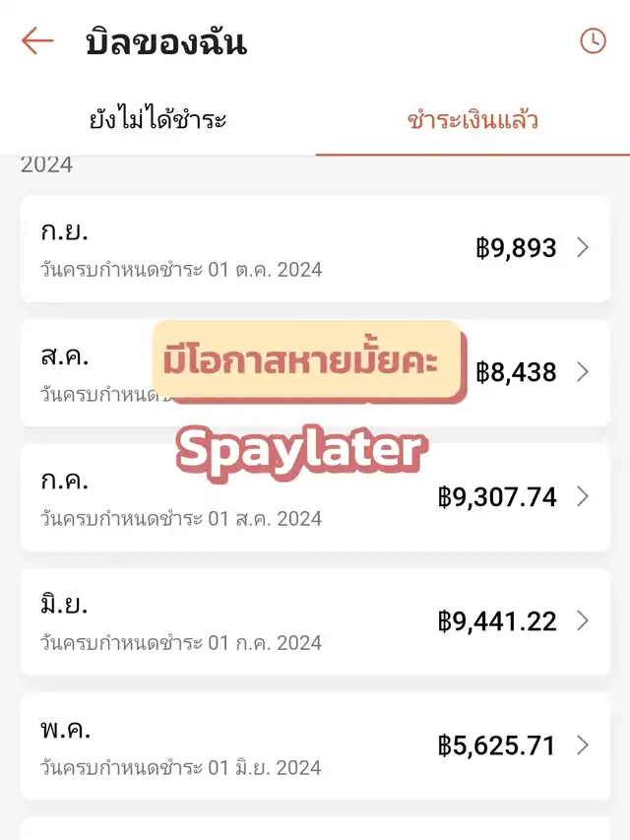
Task: Tap the ฿9,307.74 amount
Action: pyautogui.click(x=497, y=497)
